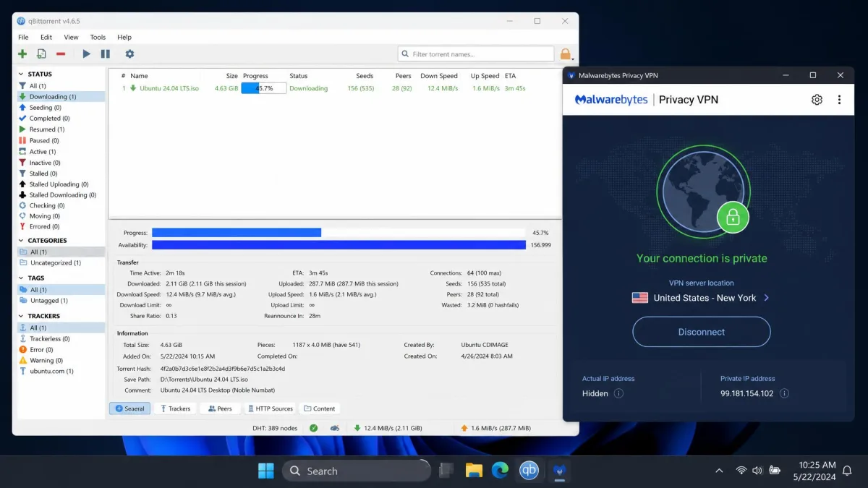Switch to the Trackers tab
This screenshot has width=868, height=488.
click(174, 408)
